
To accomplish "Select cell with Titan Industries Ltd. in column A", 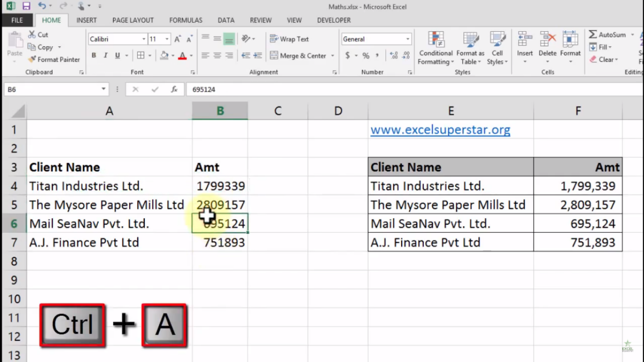I will coord(109,186).
